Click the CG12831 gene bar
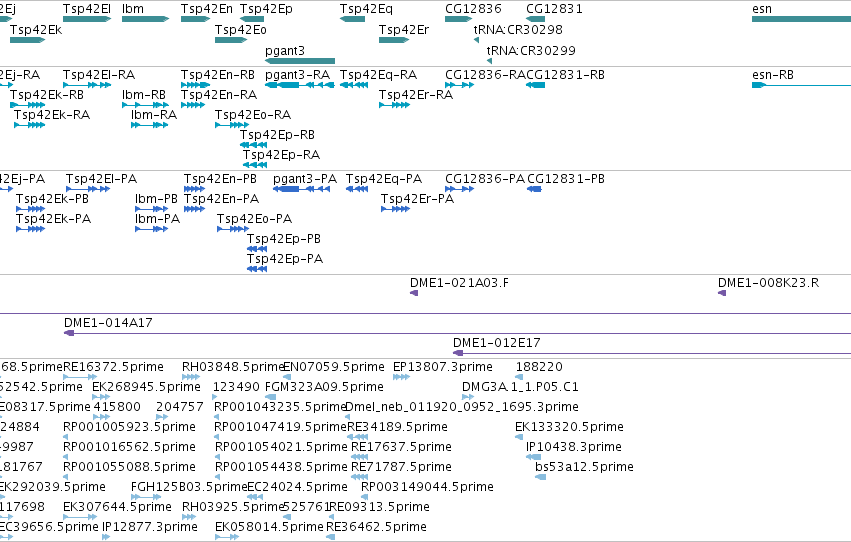Screen dimensions: 851x542 [x=535, y=19]
